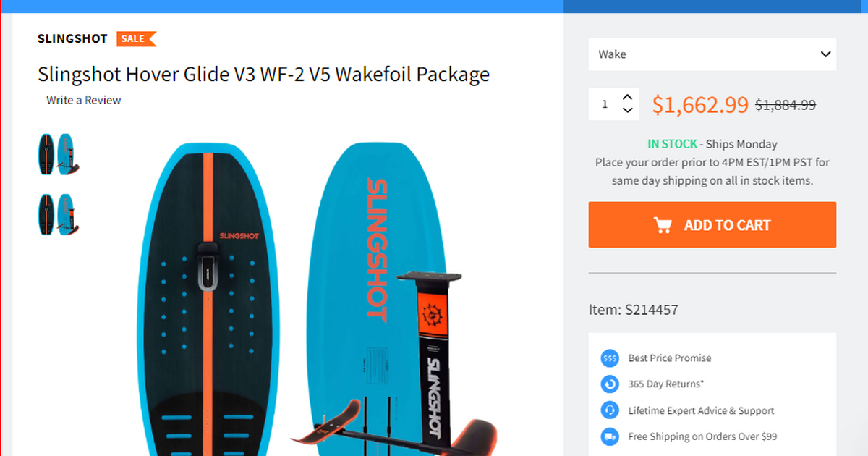Click the Slingshot brand name link
Image resolution: width=868 pixels, height=456 pixels.
[x=72, y=39]
